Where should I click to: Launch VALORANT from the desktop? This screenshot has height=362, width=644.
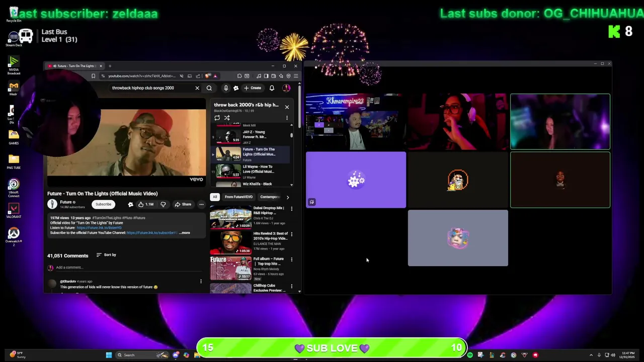point(14,211)
